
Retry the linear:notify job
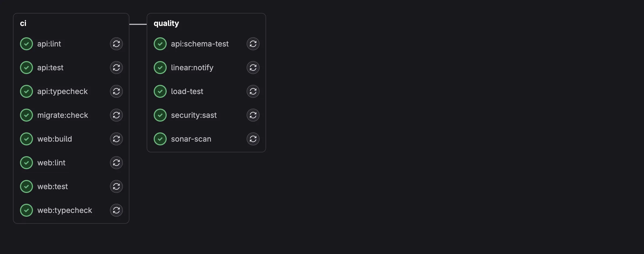pyautogui.click(x=253, y=68)
